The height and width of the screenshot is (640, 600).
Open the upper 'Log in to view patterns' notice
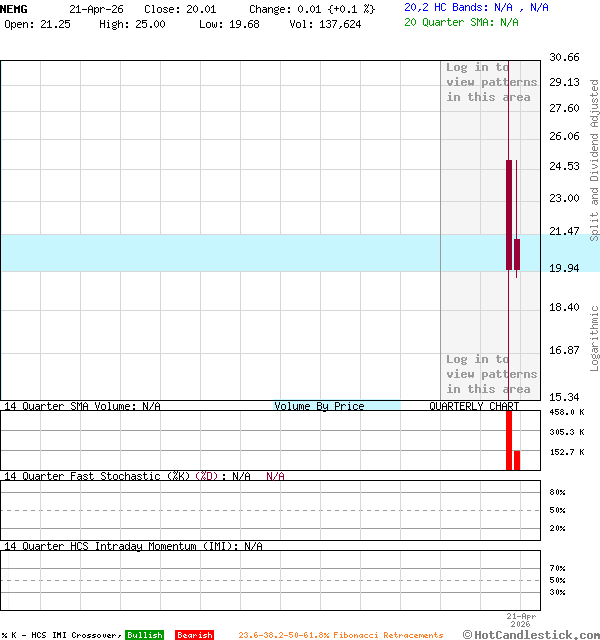[x=491, y=82]
